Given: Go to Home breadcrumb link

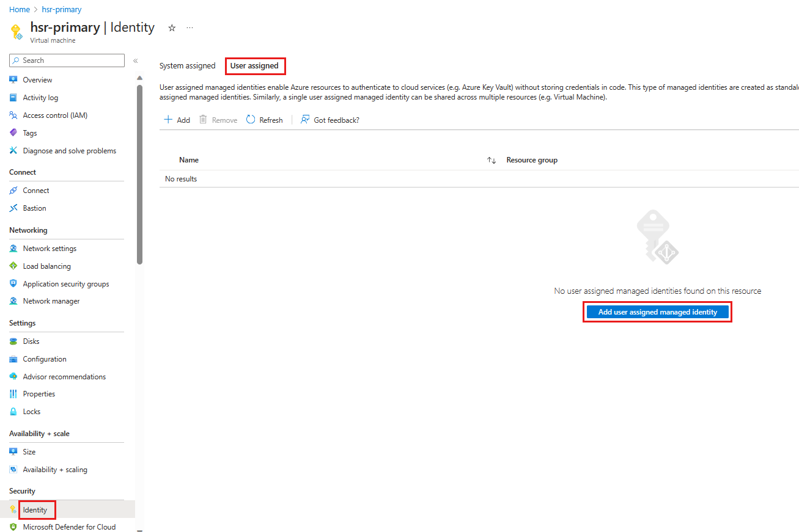Looking at the screenshot, I should [20, 10].
